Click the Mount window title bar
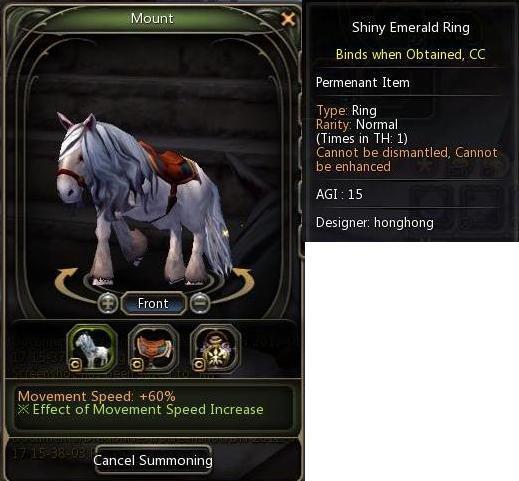This screenshot has width=519, height=481. click(152, 18)
